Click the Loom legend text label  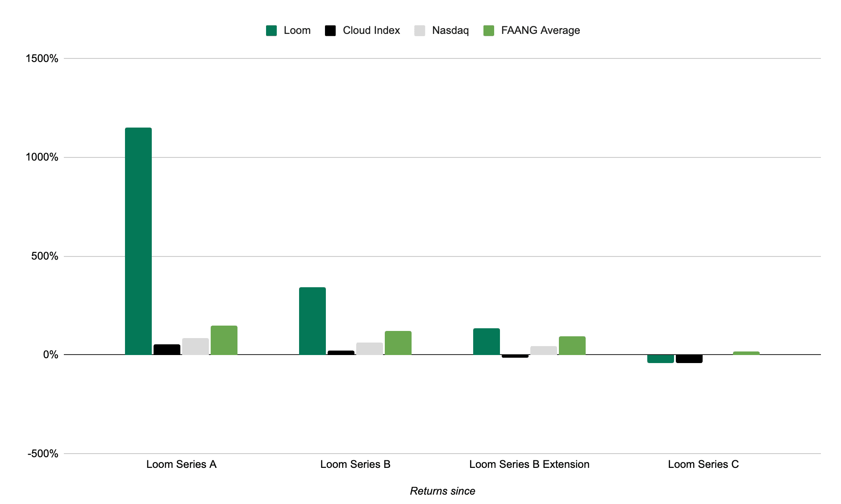297,30
